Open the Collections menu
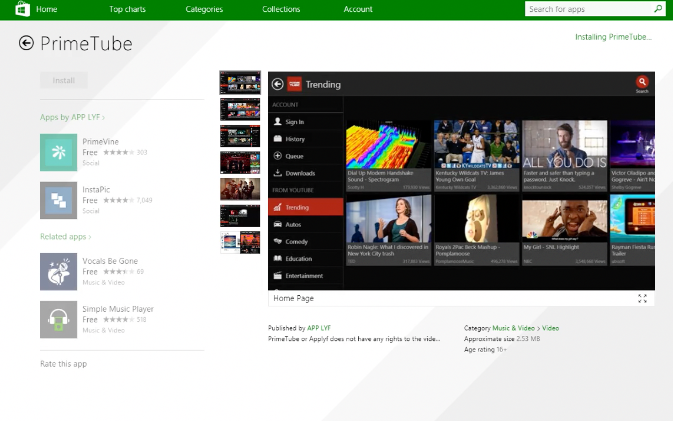 tap(281, 9)
